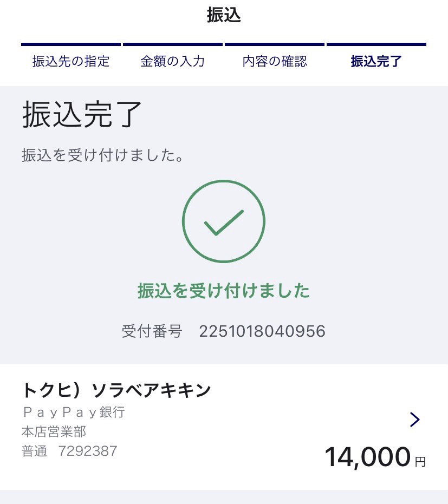Click the account number 普通 7292387
448x504 pixels.
coord(69,451)
